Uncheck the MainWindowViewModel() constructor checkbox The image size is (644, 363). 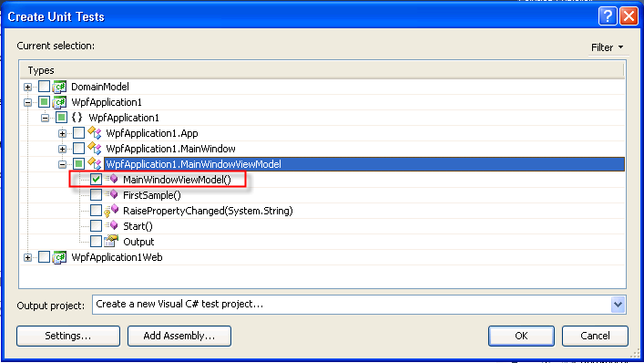pos(96,180)
